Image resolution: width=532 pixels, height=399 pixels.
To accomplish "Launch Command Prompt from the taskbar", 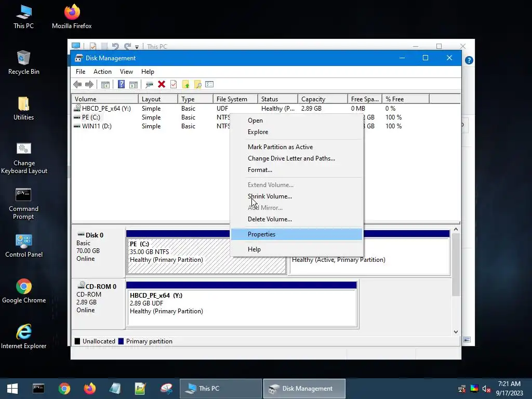I will pos(38,389).
